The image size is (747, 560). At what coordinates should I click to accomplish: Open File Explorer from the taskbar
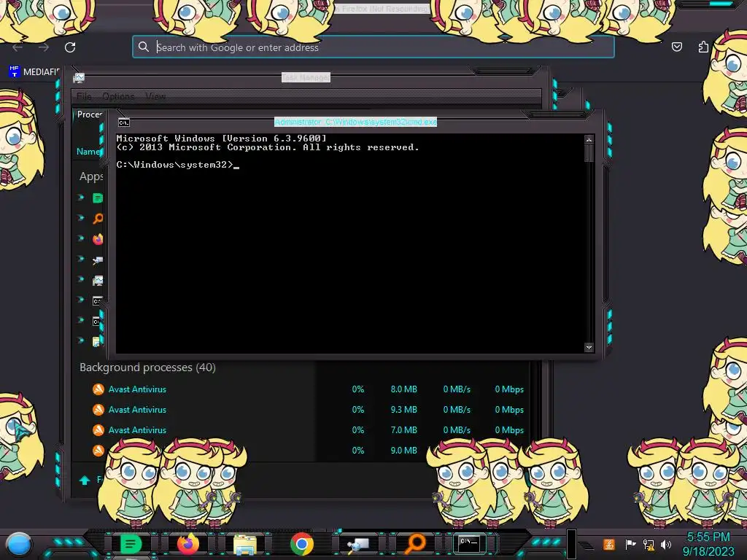245,545
